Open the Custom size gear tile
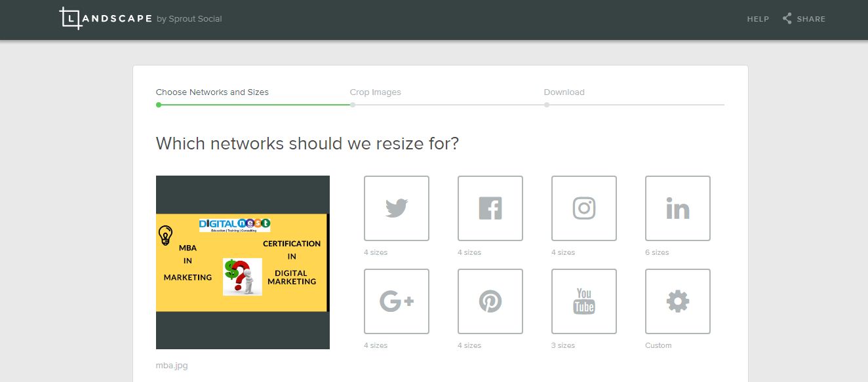868x382 pixels. click(678, 301)
